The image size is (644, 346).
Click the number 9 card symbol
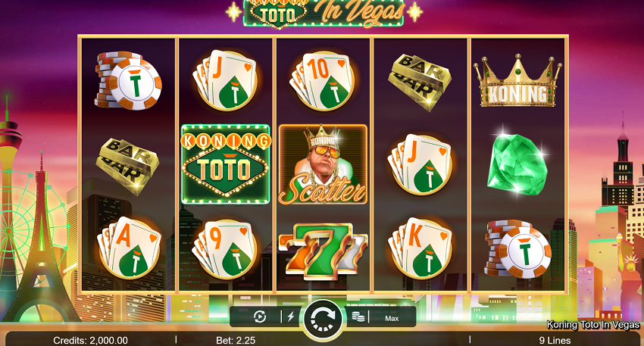pos(225,249)
